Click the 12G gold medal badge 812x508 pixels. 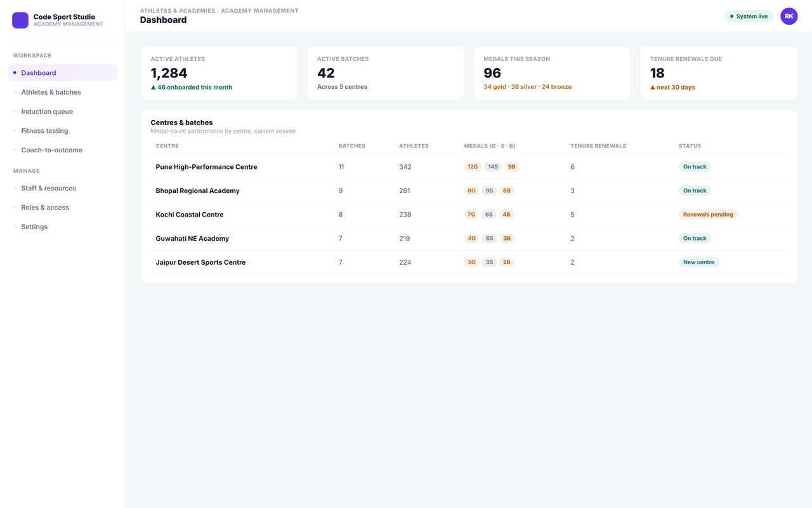pyautogui.click(x=472, y=167)
